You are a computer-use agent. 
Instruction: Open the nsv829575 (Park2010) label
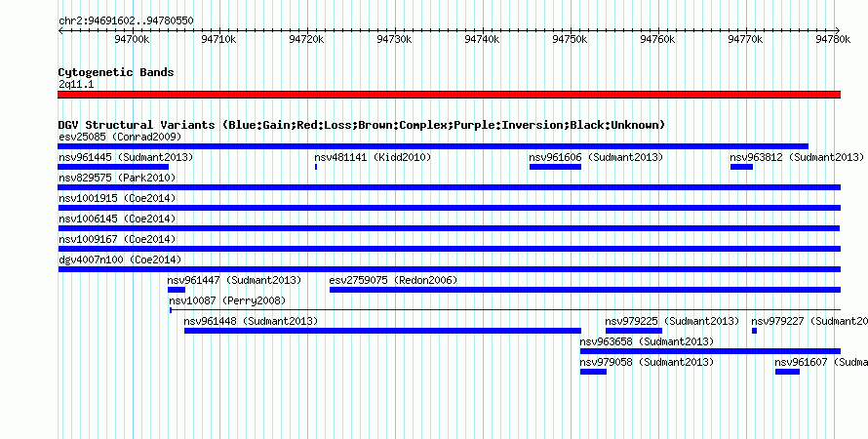tap(117, 178)
